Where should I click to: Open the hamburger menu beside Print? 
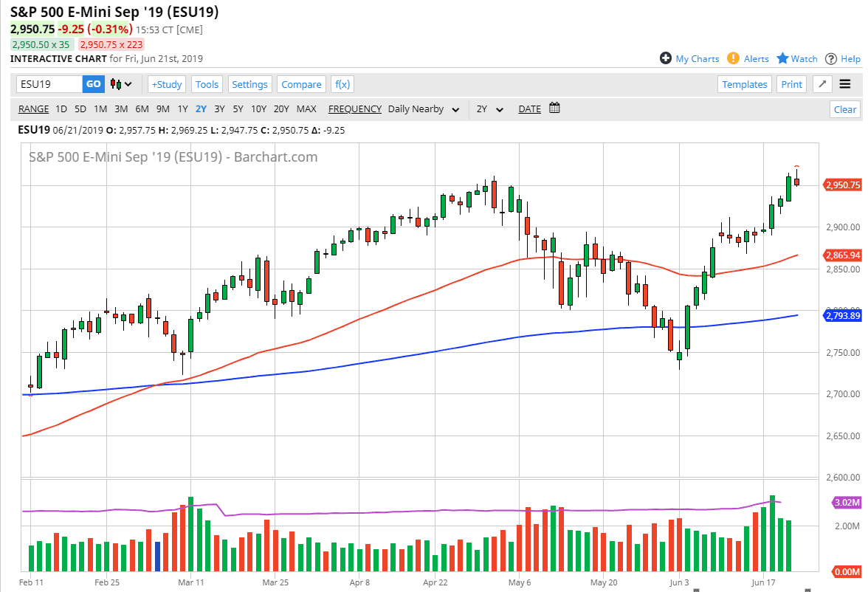(845, 83)
